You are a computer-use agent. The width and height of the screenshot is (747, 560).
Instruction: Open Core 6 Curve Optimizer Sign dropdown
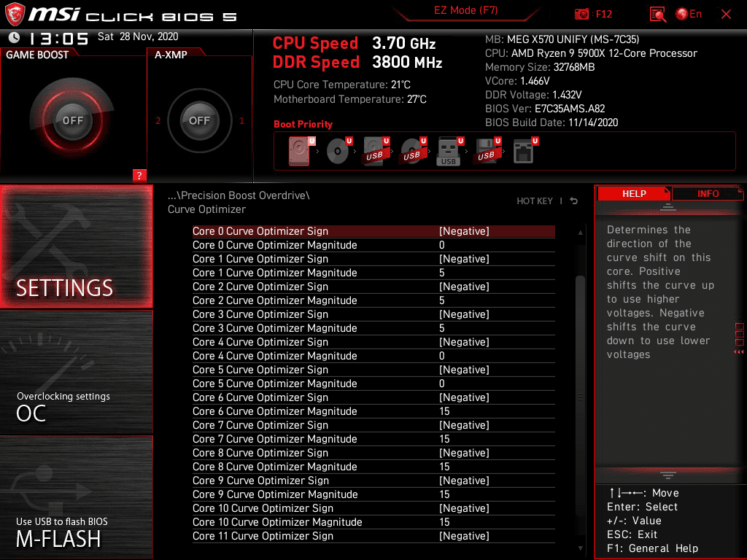click(x=464, y=397)
